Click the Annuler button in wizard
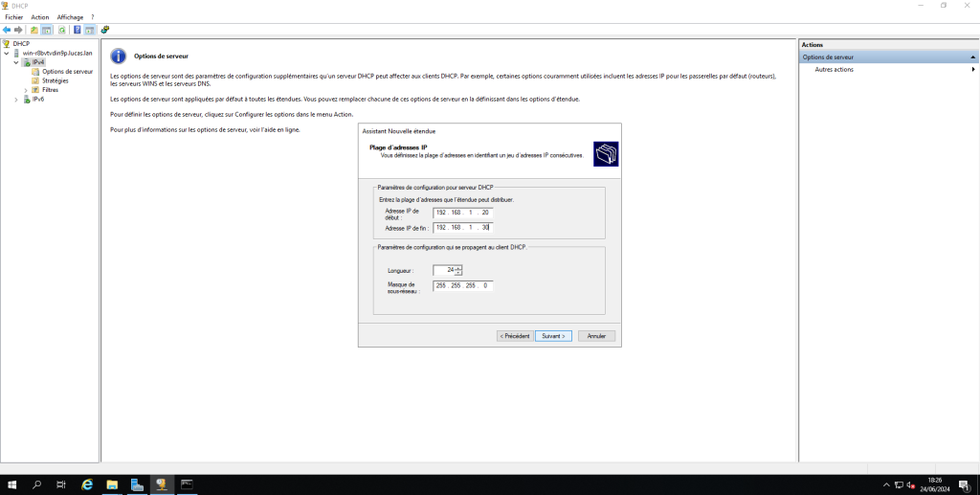Screen dimensions: 980x495 [596, 336]
